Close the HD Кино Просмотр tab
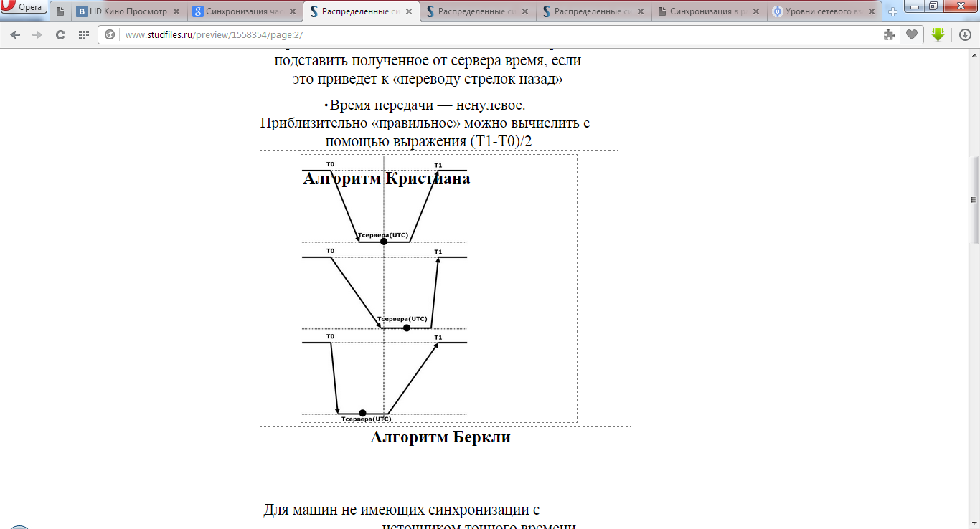The image size is (980, 529). 176,12
